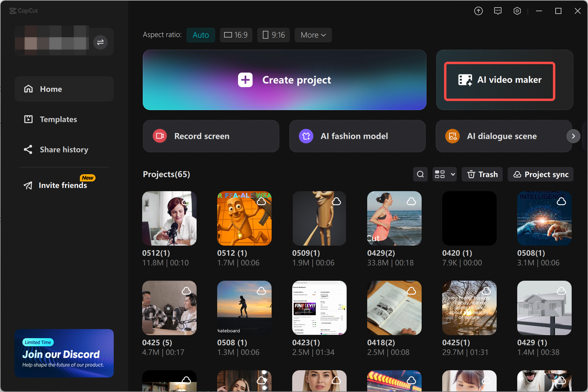Start a new project with Create project

coord(284,80)
